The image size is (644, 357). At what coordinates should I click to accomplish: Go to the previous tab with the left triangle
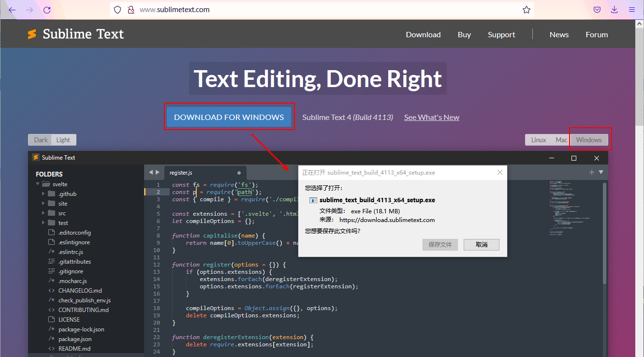coord(150,172)
